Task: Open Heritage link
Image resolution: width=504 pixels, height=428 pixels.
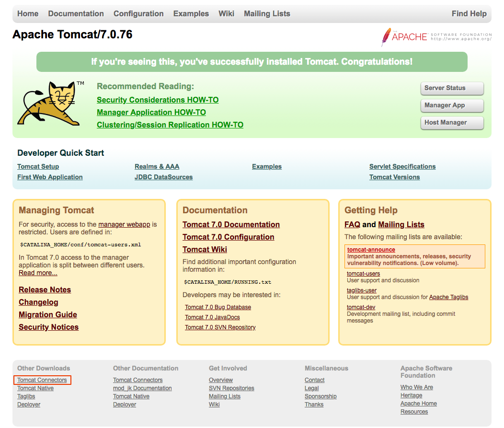Action: pos(411,395)
